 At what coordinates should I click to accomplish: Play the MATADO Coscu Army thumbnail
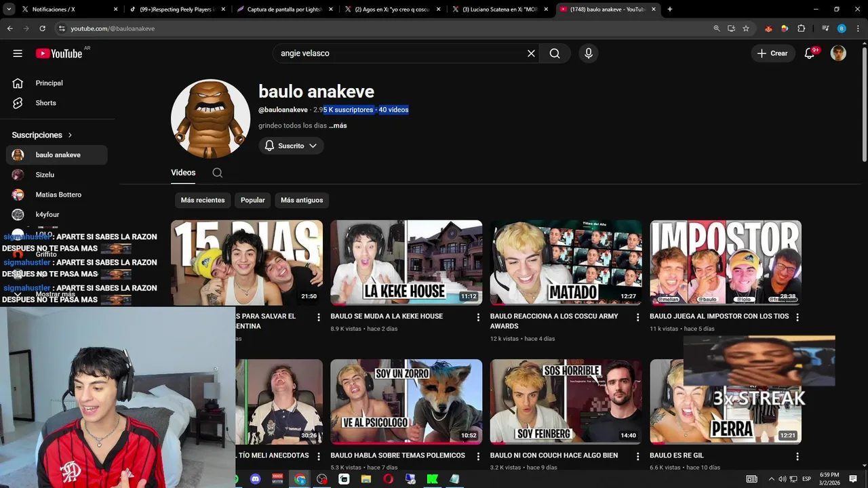point(566,262)
